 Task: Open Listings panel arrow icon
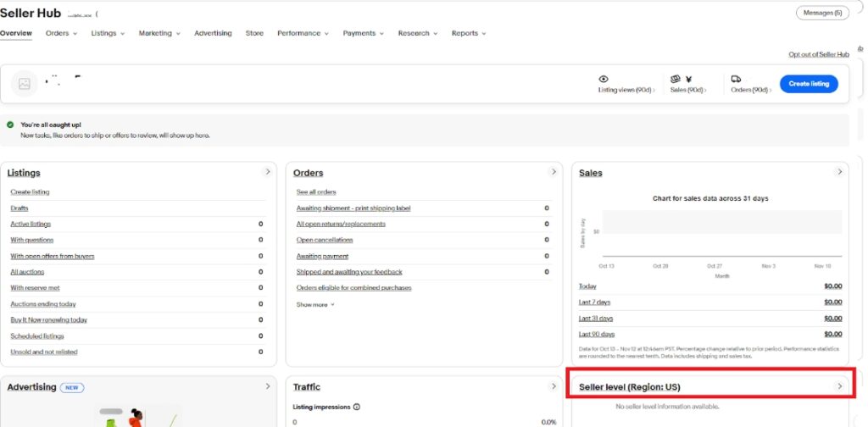point(268,172)
